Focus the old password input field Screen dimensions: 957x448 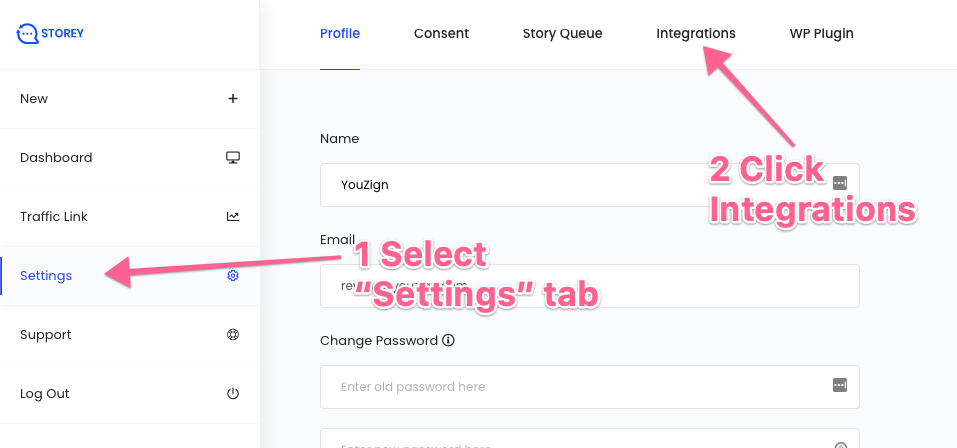[570, 387]
